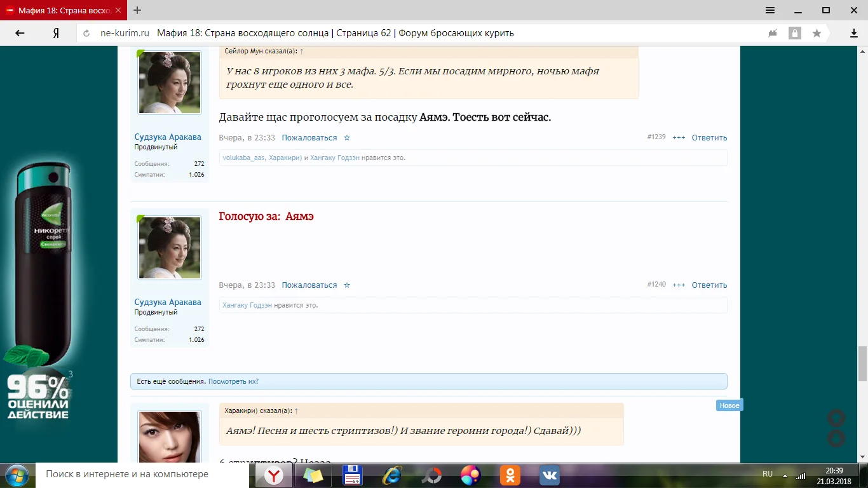868x488 pixels.
Task: Show hidden tray icons arrow
Action: 786,475
